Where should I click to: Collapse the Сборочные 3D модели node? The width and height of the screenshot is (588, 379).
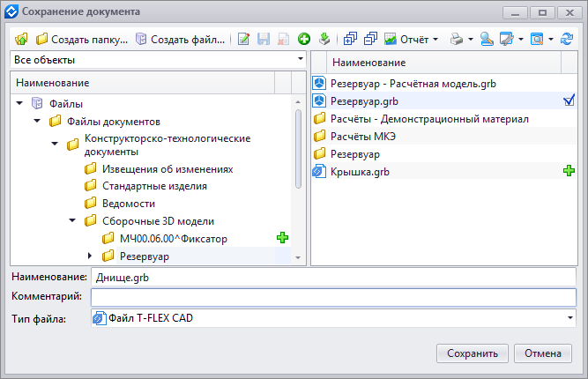72,220
